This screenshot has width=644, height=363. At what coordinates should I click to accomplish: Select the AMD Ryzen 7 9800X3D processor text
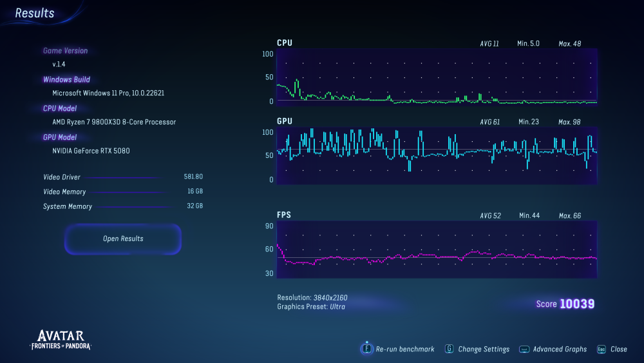(114, 122)
